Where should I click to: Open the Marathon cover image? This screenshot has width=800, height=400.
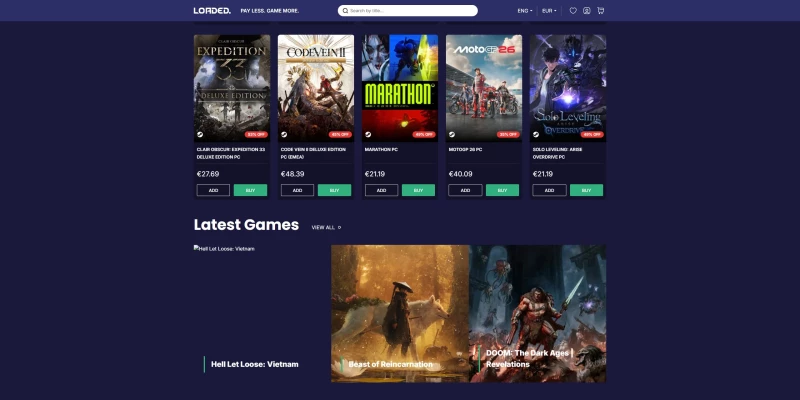pyautogui.click(x=400, y=88)
